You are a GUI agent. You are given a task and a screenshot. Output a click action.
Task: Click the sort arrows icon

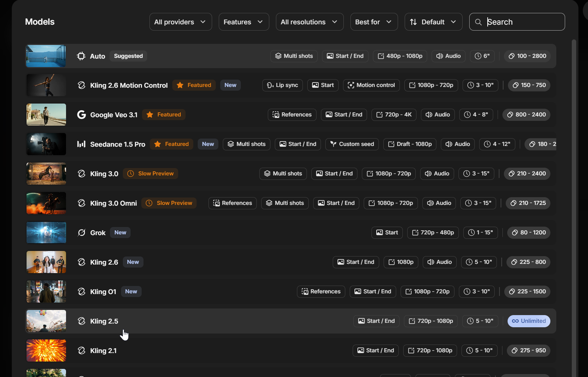pos(414,22)
